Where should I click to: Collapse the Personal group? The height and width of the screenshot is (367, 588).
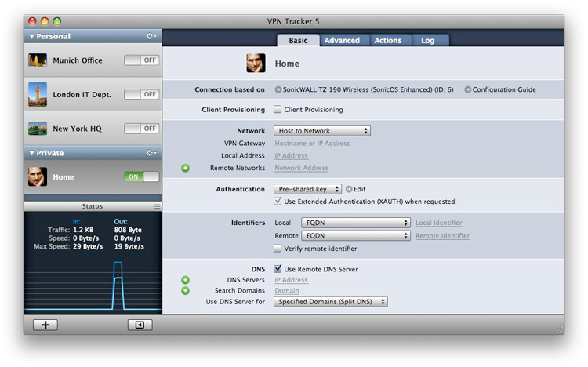32,36
